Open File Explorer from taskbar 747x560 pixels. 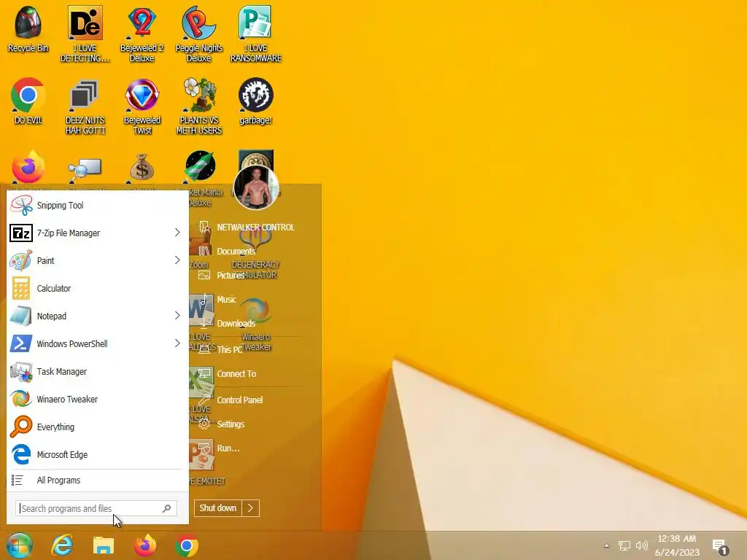tap(104, 545)
